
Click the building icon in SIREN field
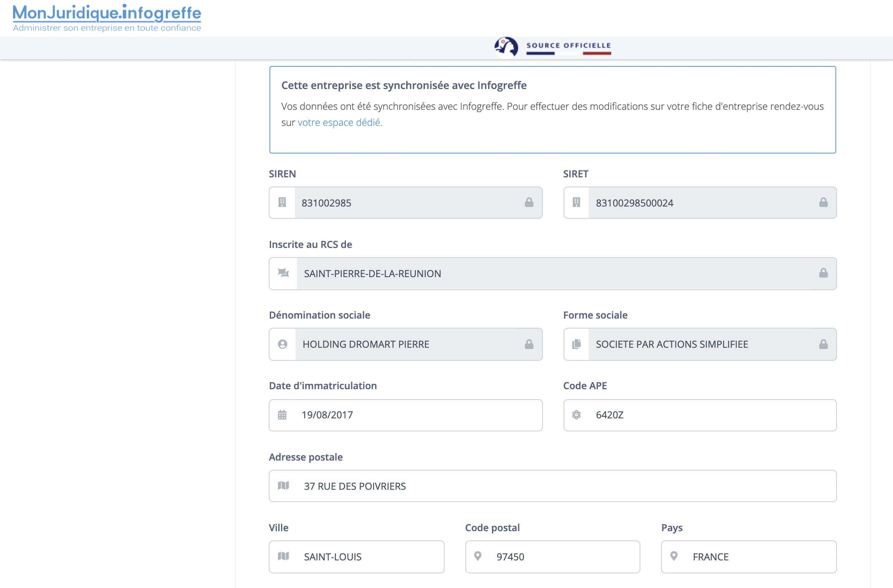coord(282,202)
